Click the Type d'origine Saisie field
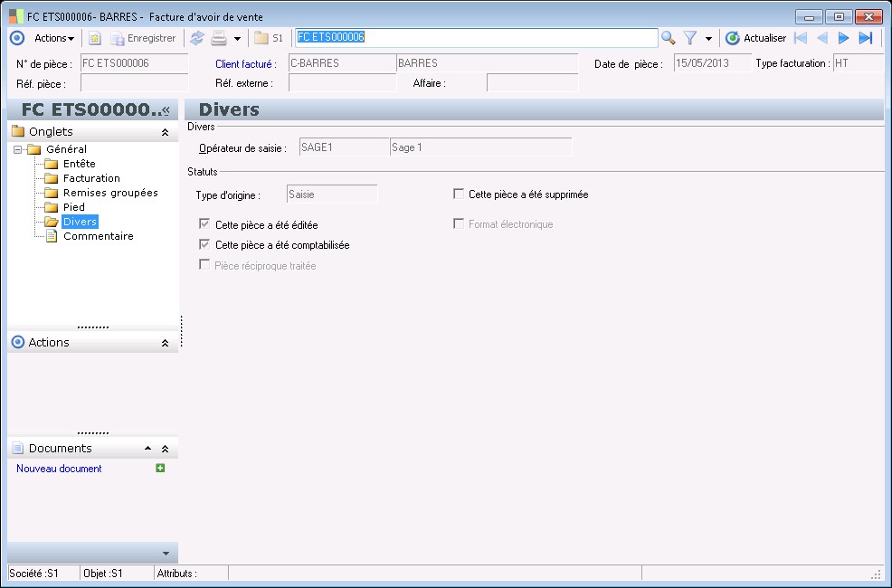This screenshot has width=892, height=588. pyautogui.click(x=332, y=194)
